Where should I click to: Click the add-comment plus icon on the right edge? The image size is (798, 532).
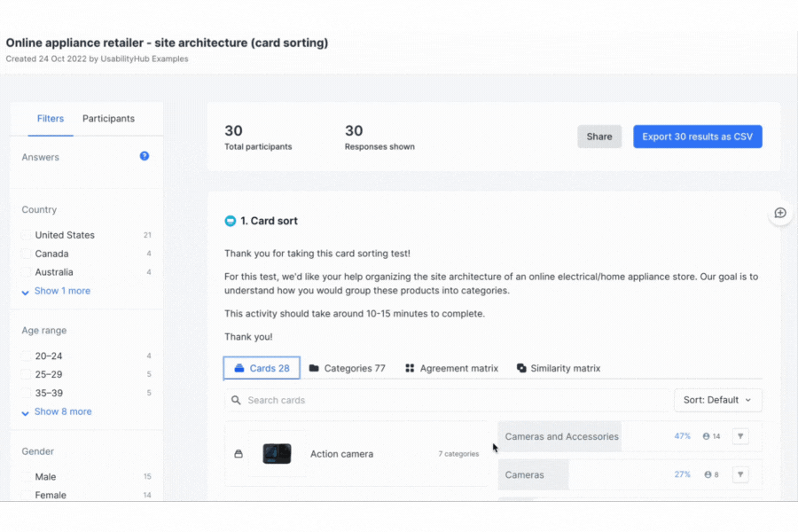[x=780, y=213]
